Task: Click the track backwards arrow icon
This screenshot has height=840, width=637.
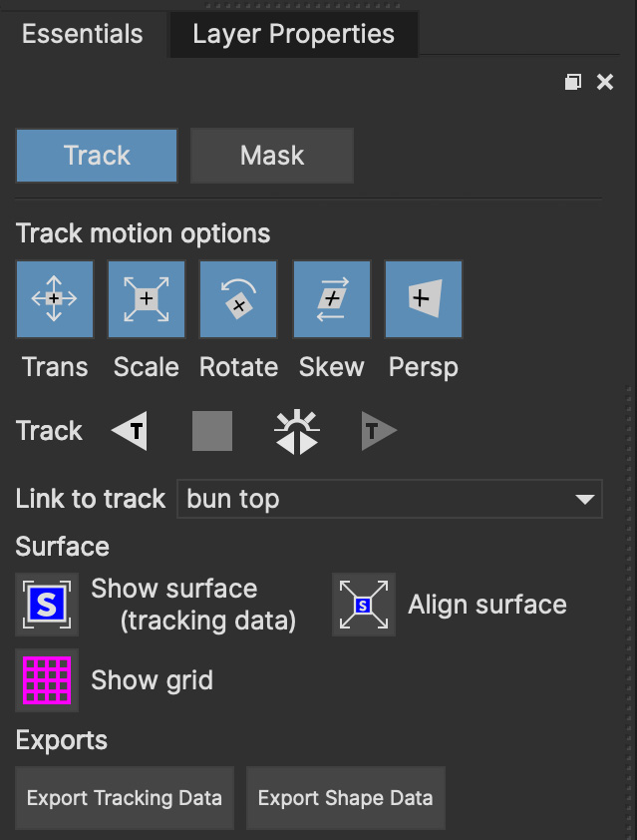Action: coord(130,432)
